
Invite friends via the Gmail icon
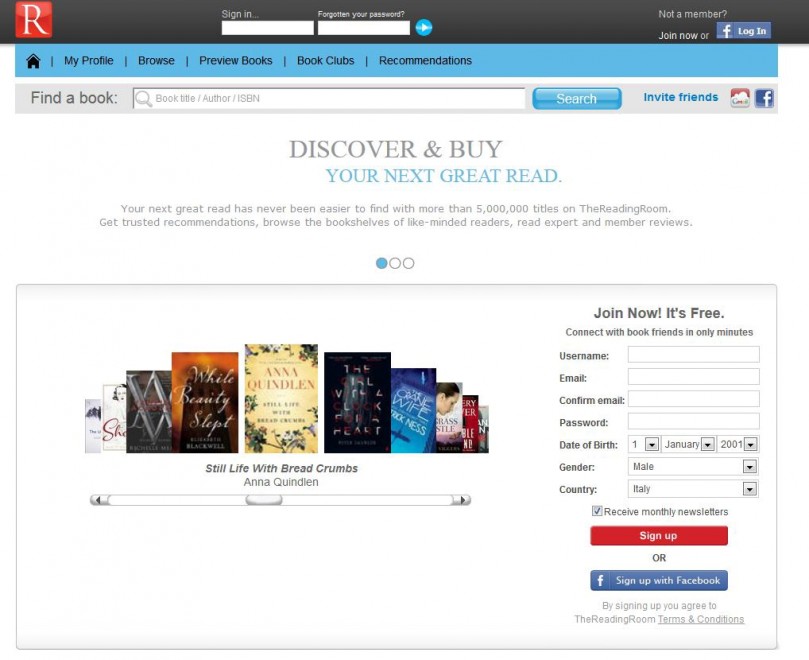click(740, 98)
